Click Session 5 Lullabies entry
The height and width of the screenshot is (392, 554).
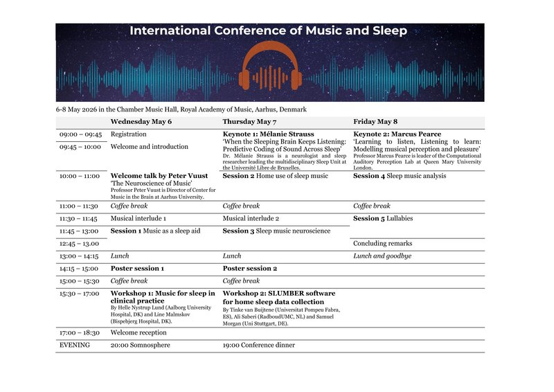(383, 218)
